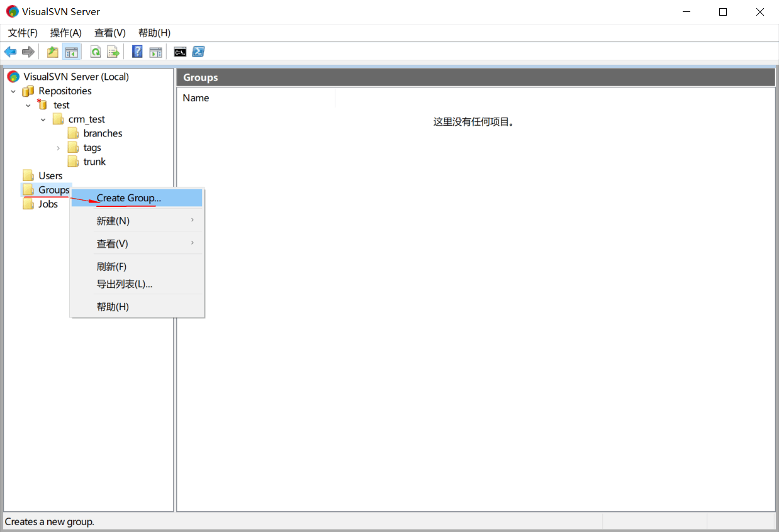
Task: Click the blue Help question mark icon
Action: tap(137, 52)
